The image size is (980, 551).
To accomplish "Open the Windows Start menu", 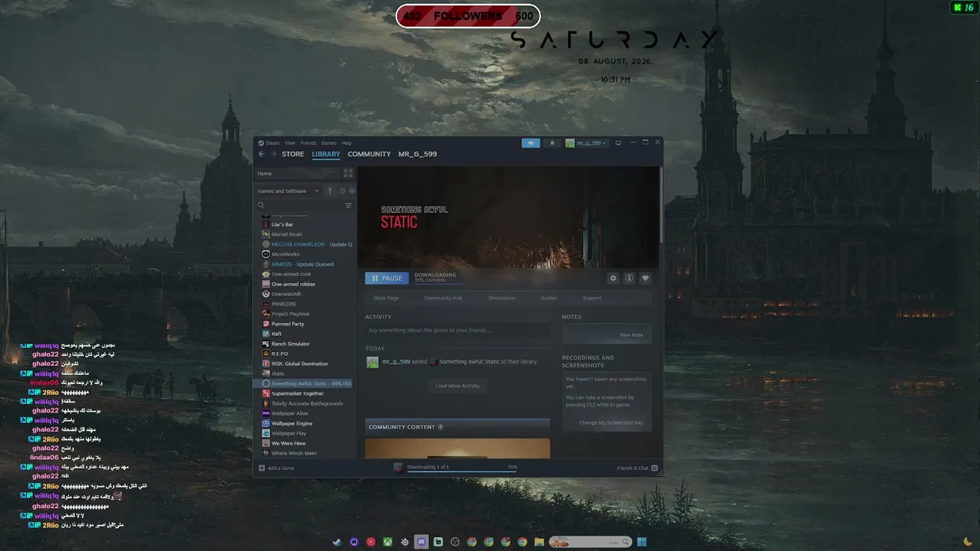I will click(x=642, y=542).
